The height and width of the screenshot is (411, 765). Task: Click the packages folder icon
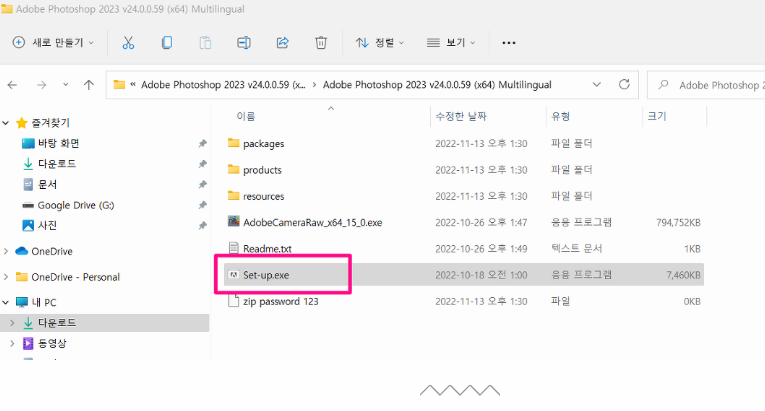click(234, 143)
